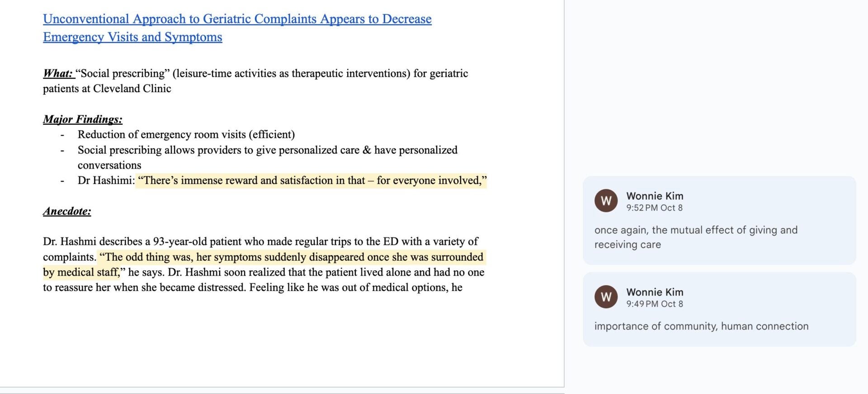This screenshot has width=868, height=394.
Task: Click Wonnie Kim's avatar on the 9:49 PM comment
Action: (x=606, y=297)
